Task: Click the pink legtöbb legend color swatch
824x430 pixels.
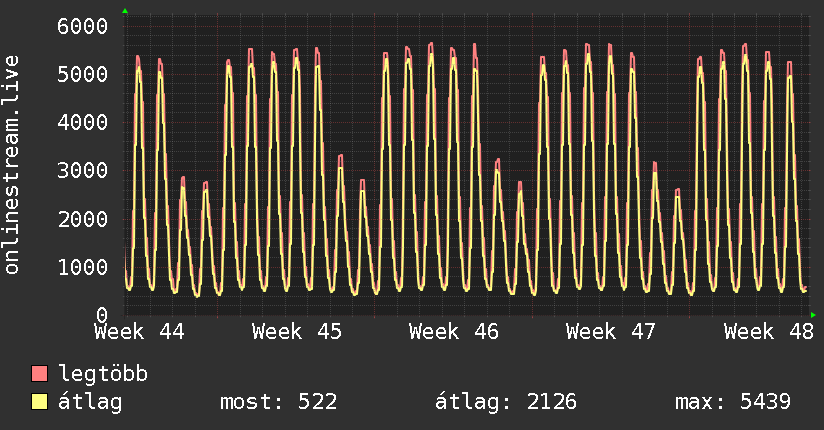Action: [39, 373]
